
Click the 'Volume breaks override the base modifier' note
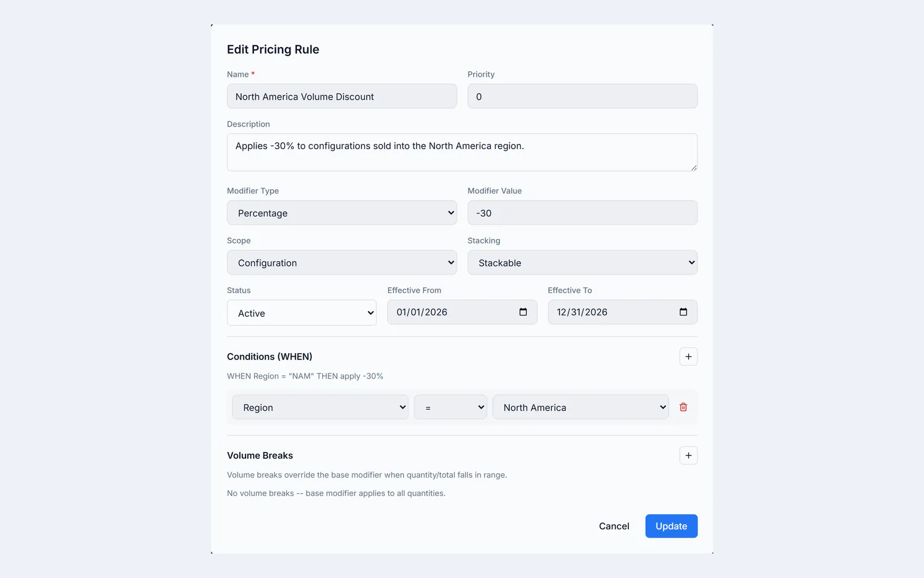point(367,475)
